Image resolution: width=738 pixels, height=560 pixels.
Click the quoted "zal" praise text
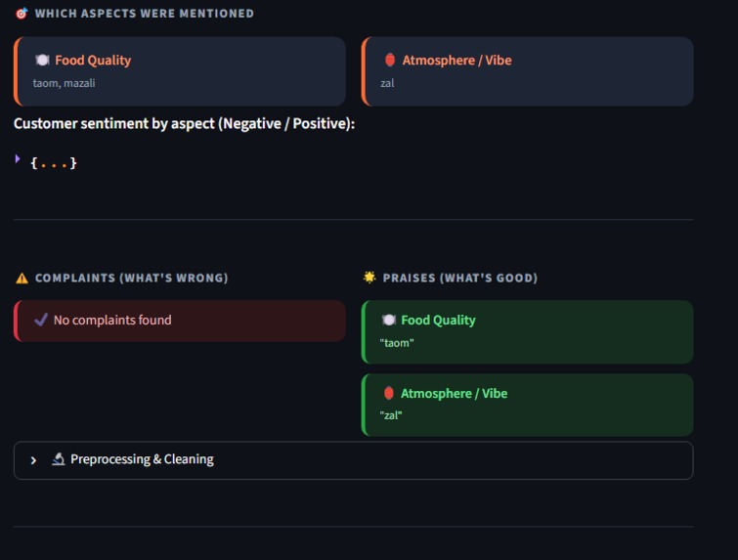(x=391, y=415)
